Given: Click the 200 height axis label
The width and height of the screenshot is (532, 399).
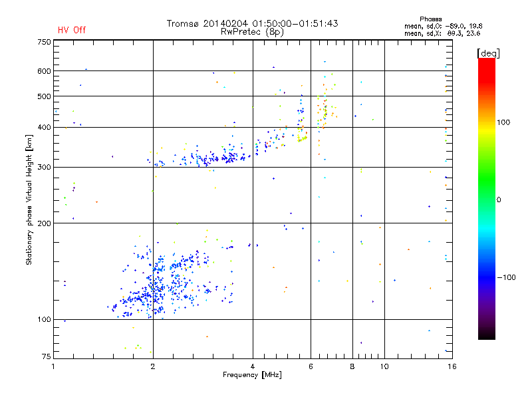Looking at the screenshot, I should click(44, 223).
